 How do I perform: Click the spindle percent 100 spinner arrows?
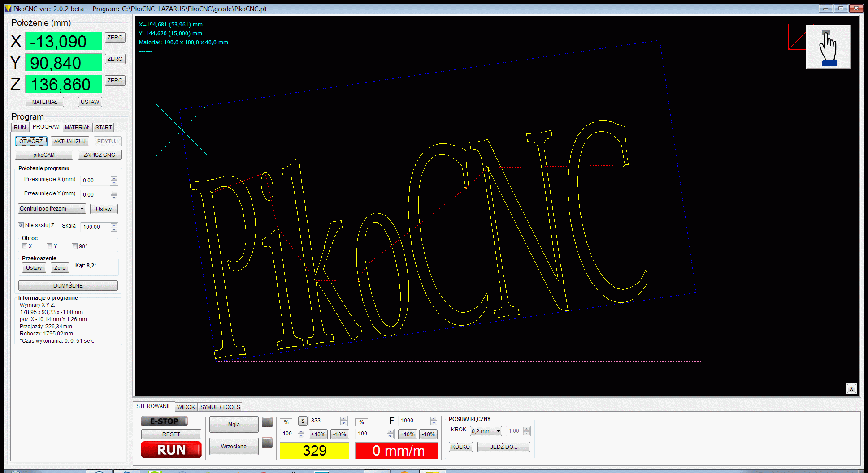[x=301, y=434]
